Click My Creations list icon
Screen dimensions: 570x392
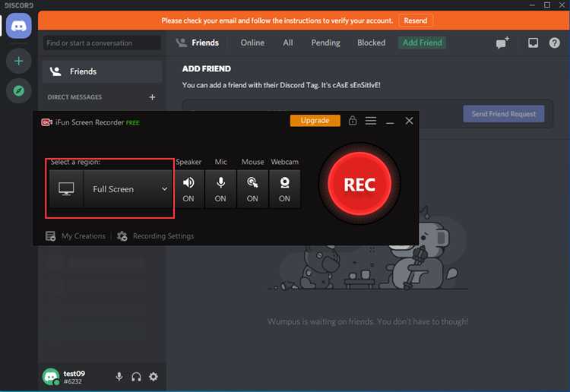(50, 236)
